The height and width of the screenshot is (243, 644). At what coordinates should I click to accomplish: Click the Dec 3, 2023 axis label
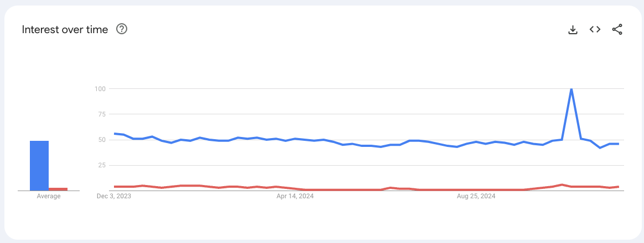tap(115, 196)
